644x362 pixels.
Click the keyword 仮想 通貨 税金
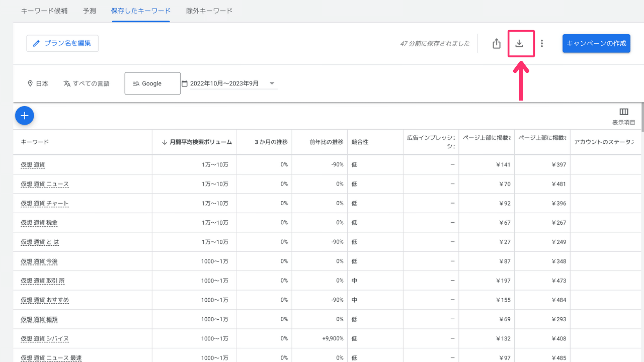tap(39, 223)
